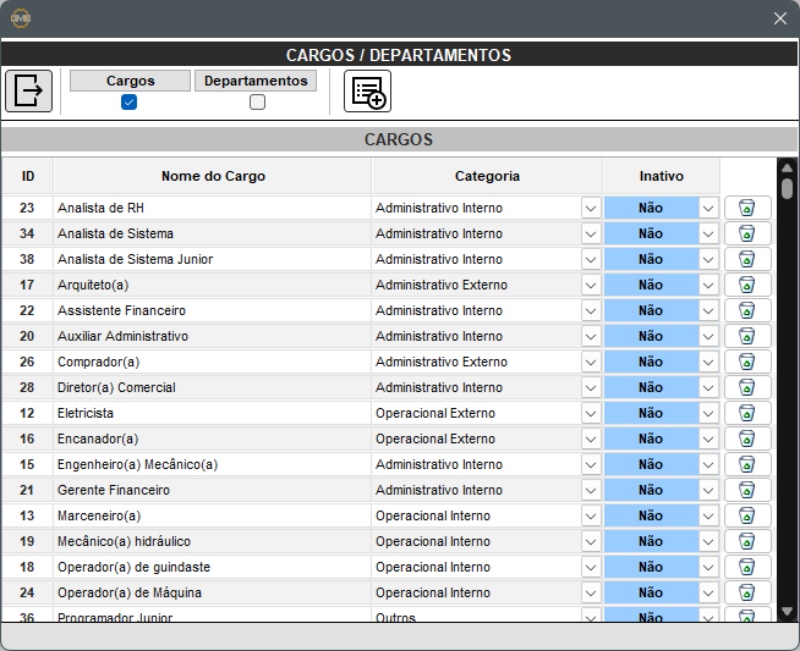Edit the Diretor(a) Comercial name field
The width and height of the screenshot is (800, 651).
pyautogui.click(x=212, y=388)
